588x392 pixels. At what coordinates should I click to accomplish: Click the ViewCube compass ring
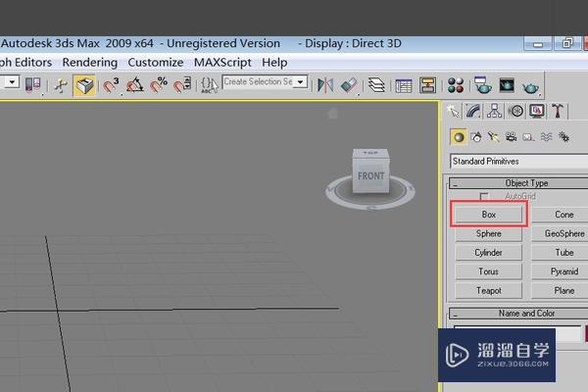click(x=370, y=207)
